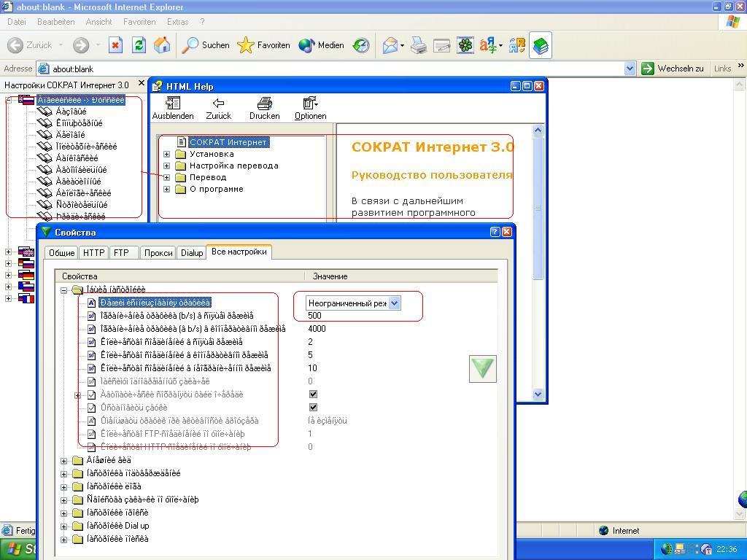Open the Suchen search toolbar button

206,45
